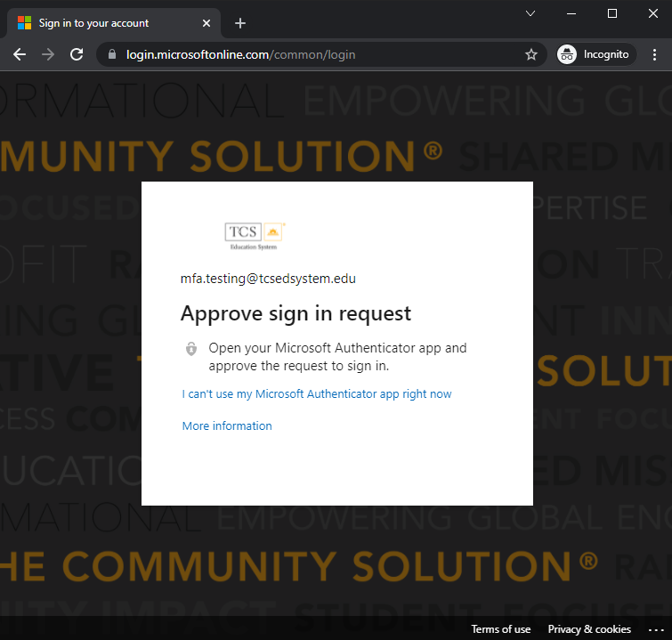This screenshot has width=672, height=640.
Task: Click the TCS Education System logo
Action: pos(255,236)
